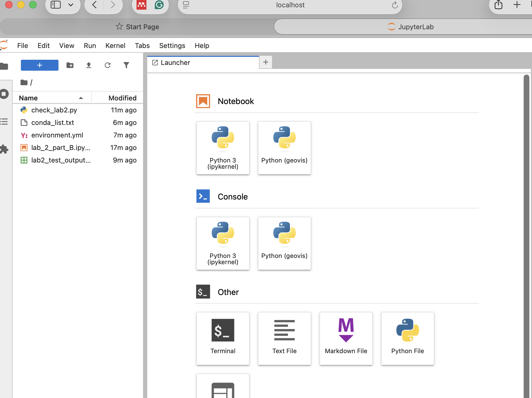Refresh the file browser list
The width and height of the screenshot is (532, 398).
point(108,65)
